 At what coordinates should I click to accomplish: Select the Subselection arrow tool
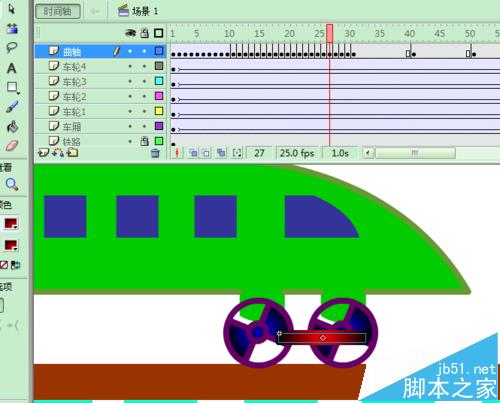coord(12,9)
